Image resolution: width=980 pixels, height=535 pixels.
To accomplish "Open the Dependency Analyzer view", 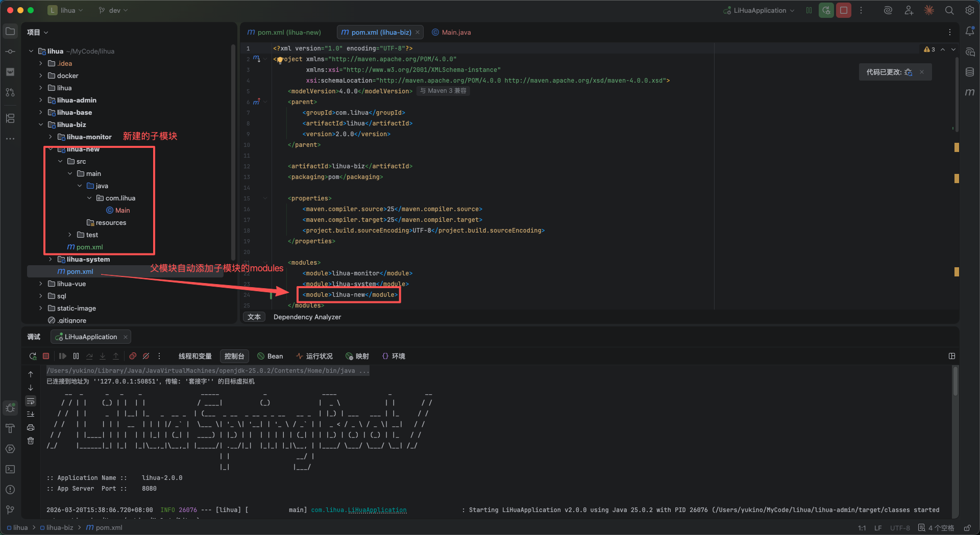I will 307,317.
